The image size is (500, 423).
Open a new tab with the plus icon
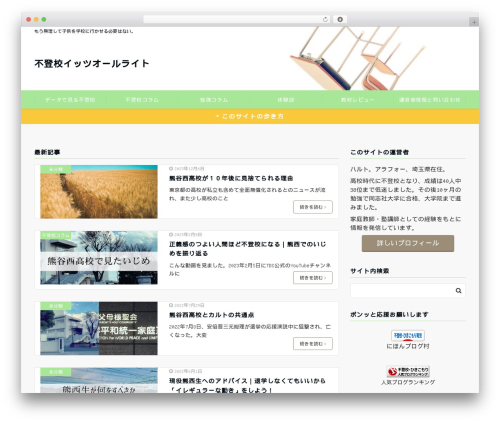coord(474,22)
